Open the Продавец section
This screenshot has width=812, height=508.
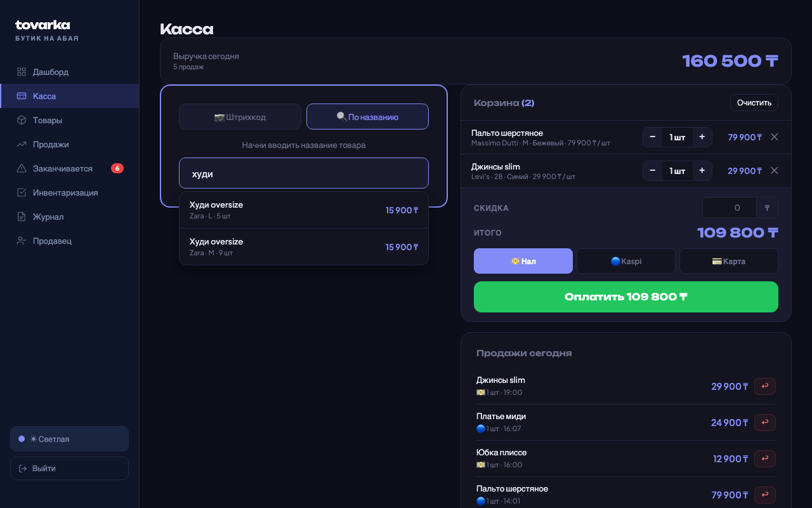[69, 241]
